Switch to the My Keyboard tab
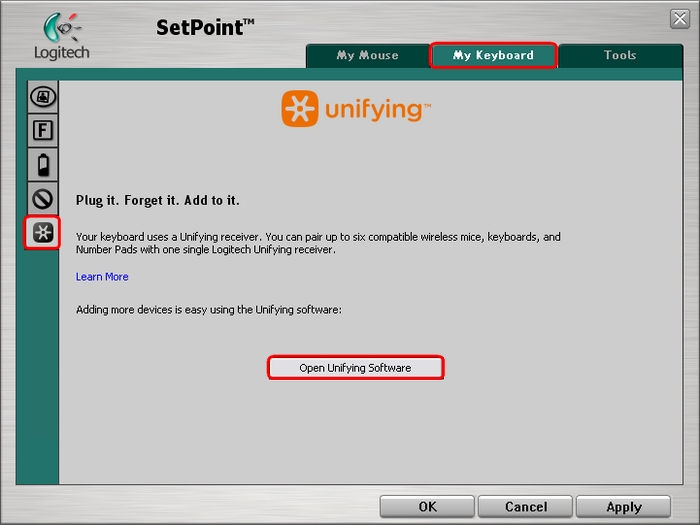 coord(493,55)
